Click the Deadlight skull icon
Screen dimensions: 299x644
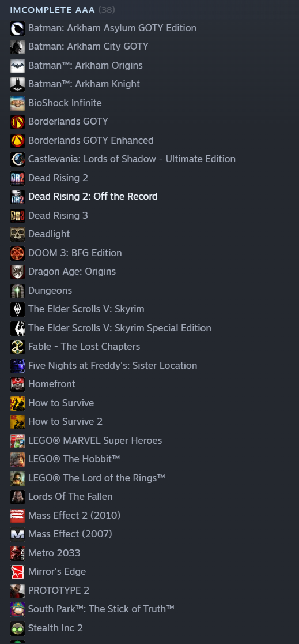pyautogui.click(x=17, y=234)
